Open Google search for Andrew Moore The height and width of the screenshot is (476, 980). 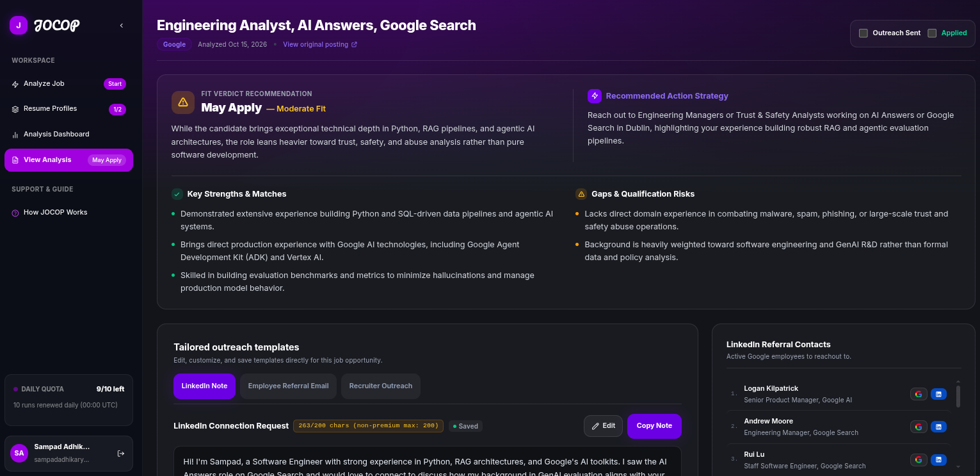919,427
